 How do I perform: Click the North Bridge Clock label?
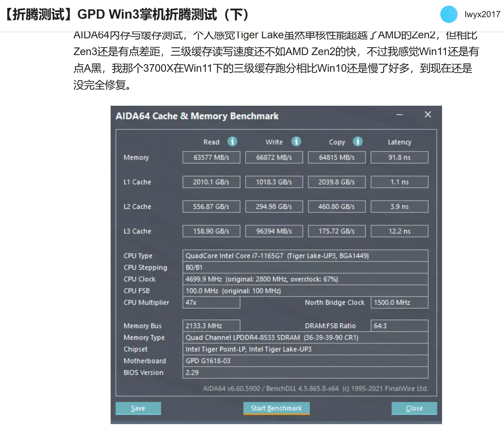335,302
